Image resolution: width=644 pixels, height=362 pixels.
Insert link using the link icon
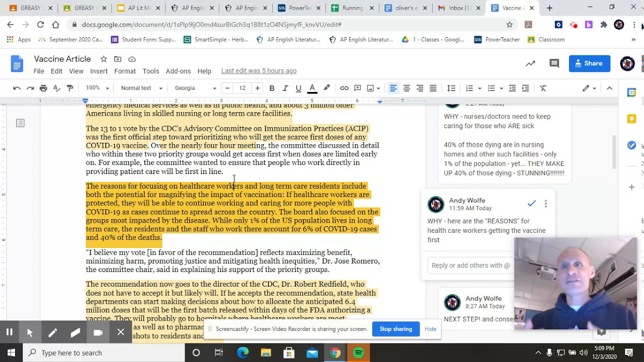coord(344,88)
